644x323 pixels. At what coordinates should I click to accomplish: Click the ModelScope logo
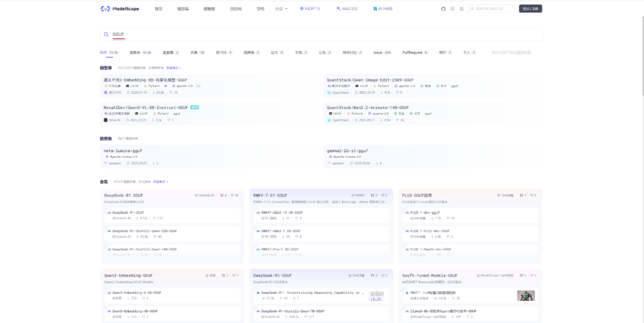pos(119,8)
